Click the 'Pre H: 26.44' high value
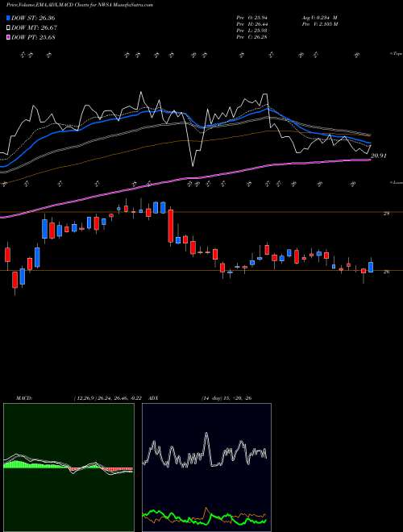Screen dimensions: 403x532 click(x=251, y=23)
